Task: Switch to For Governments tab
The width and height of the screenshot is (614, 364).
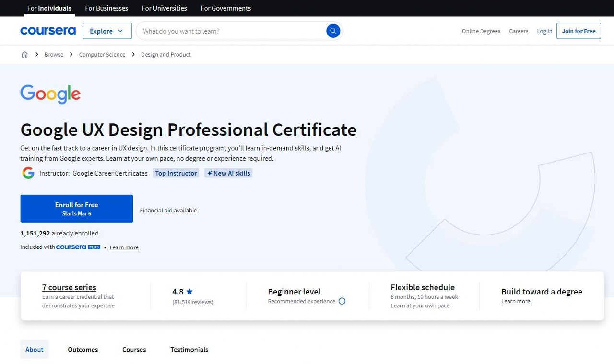Action: (x=225, y=8)
